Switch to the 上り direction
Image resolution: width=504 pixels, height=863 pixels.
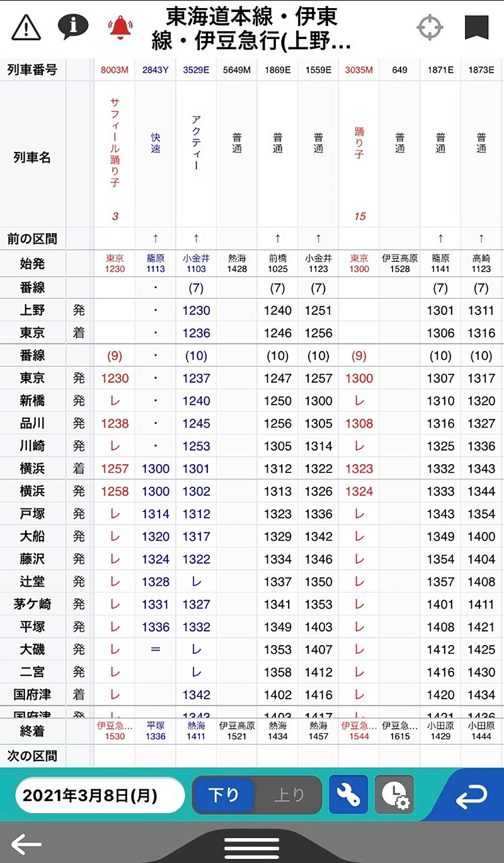289,796
